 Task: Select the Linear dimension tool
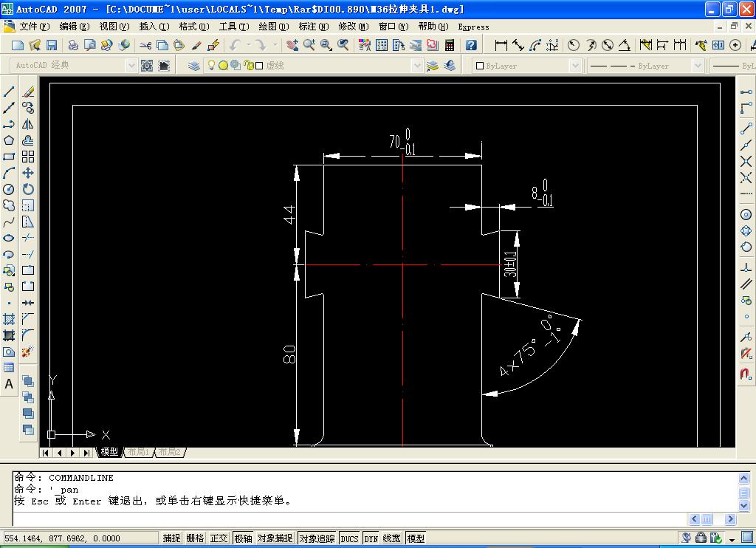point(501,45)
